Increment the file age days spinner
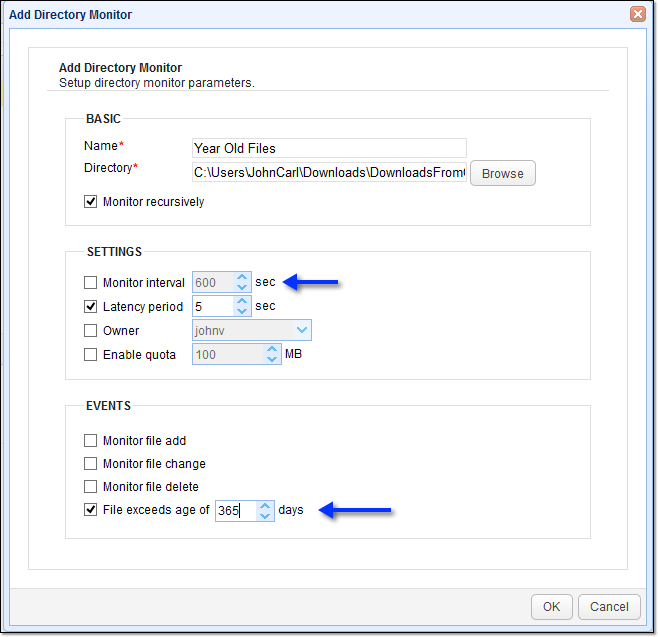This screenshot has width=658, height=637. pyautogui.click(x=265, y=506)
